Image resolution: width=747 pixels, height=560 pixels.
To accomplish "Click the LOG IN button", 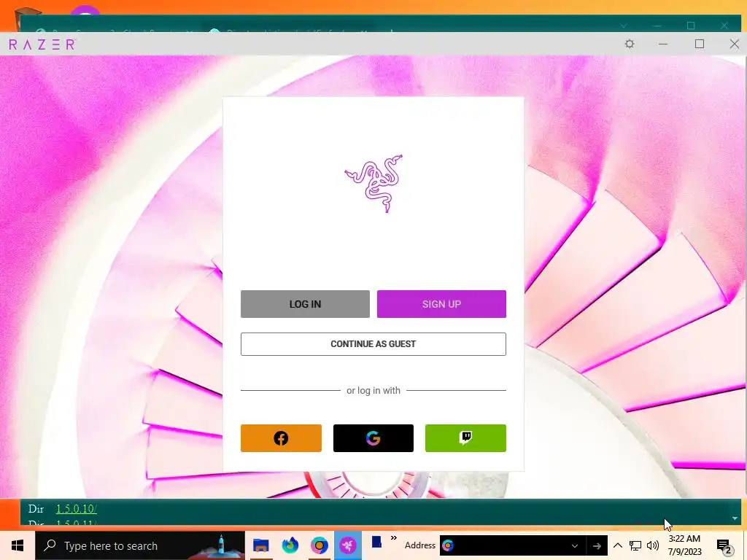I will click(305, 304).
